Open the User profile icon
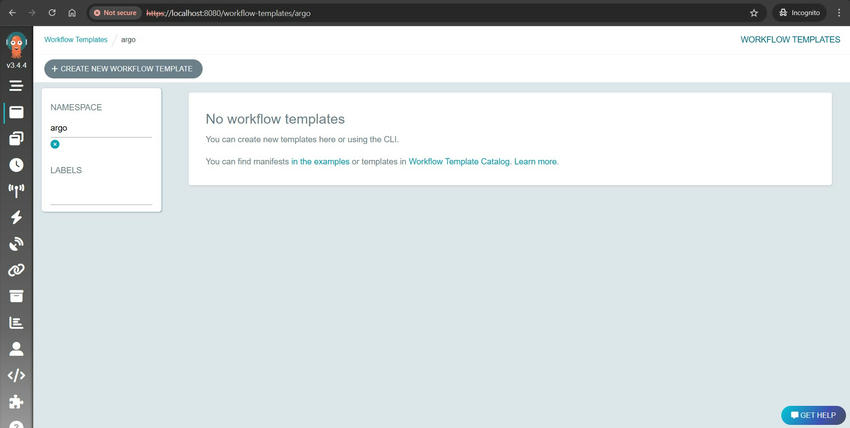 coord(16,348)
